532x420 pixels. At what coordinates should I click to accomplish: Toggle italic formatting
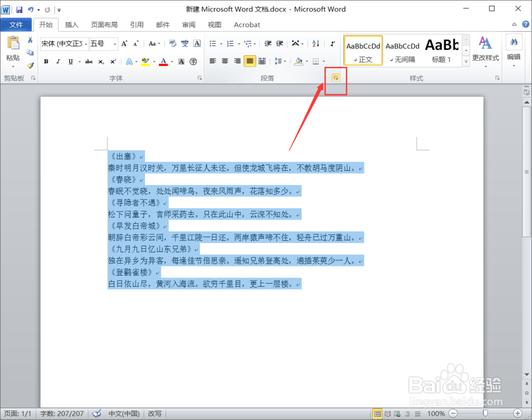tap(58, 61)
